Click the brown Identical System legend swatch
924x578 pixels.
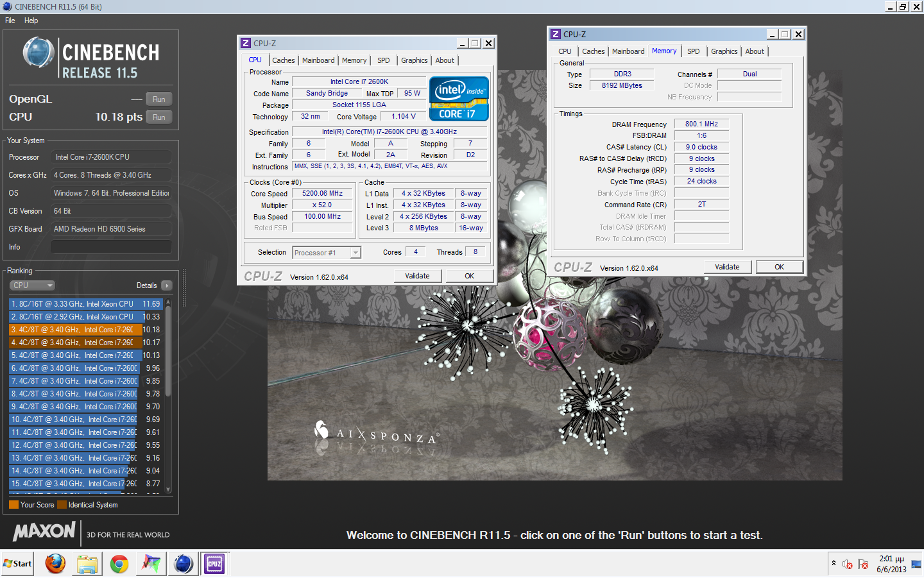pos(62,505)
